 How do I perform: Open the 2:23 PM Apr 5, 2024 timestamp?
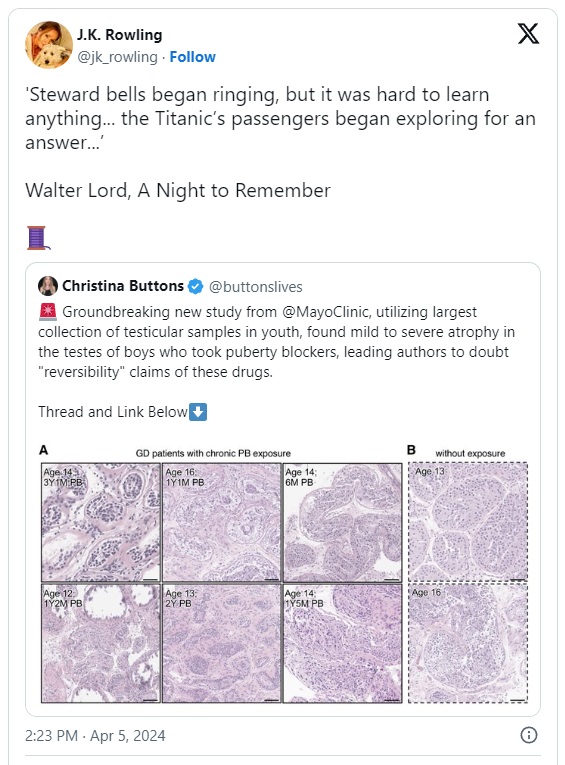coord(95,735)
